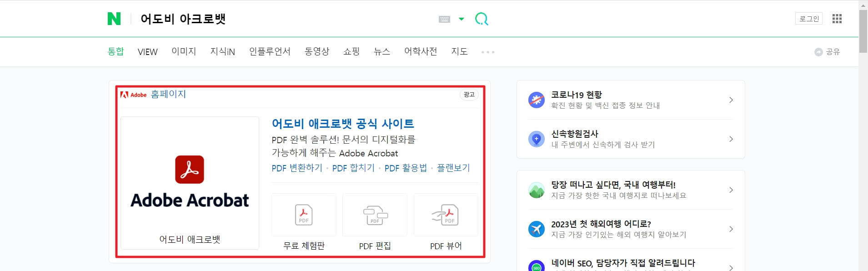
Task: Click the PDF 편집 label
Action: (375, 246)
